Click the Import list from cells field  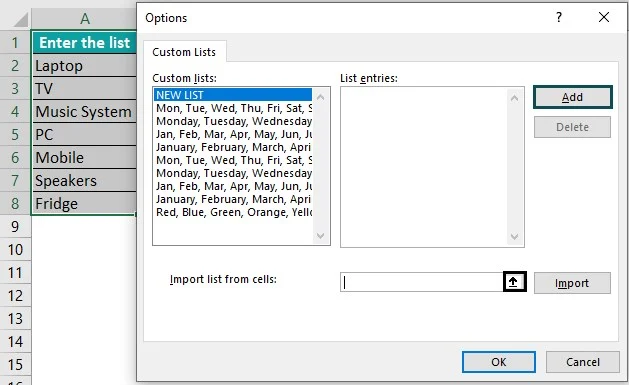(x=422, y=282)
